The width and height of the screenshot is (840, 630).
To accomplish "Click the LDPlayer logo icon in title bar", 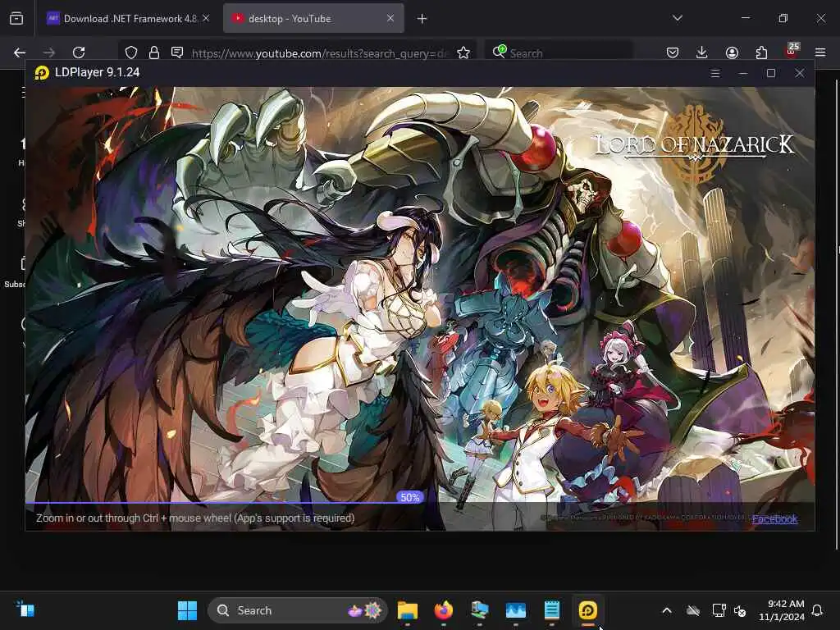I will tap(42, 72).
